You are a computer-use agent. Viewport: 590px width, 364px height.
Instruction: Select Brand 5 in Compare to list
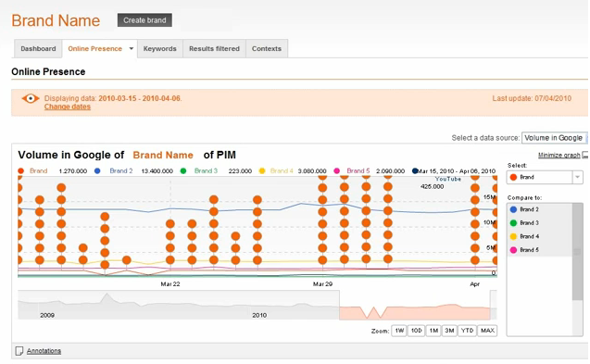[540, 250]
